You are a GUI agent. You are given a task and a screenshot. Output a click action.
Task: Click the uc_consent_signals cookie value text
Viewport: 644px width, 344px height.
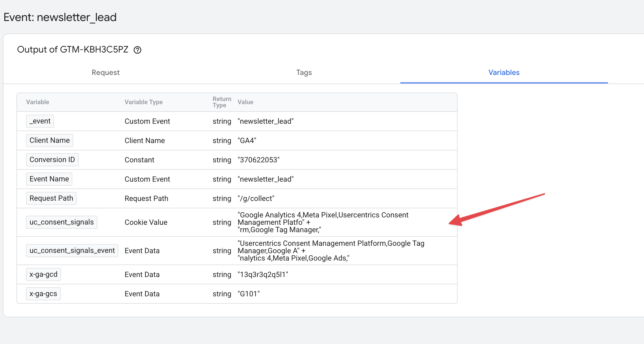323,222
